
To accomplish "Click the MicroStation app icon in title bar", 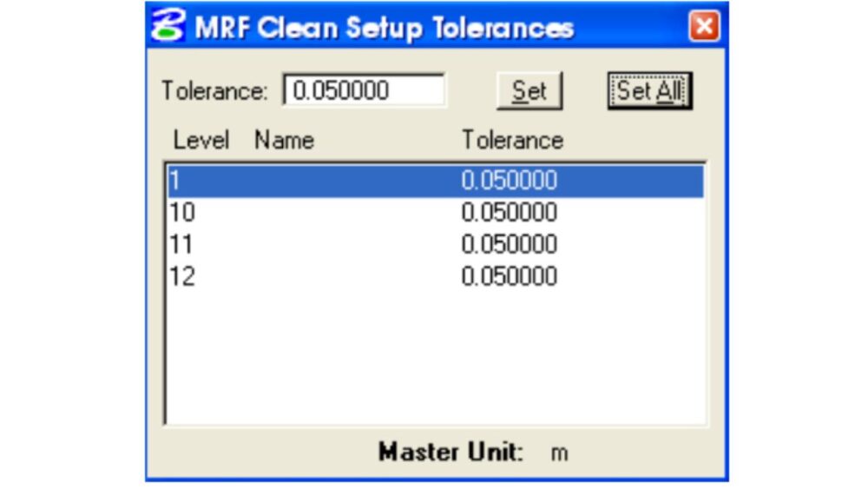I will (168, 26).
